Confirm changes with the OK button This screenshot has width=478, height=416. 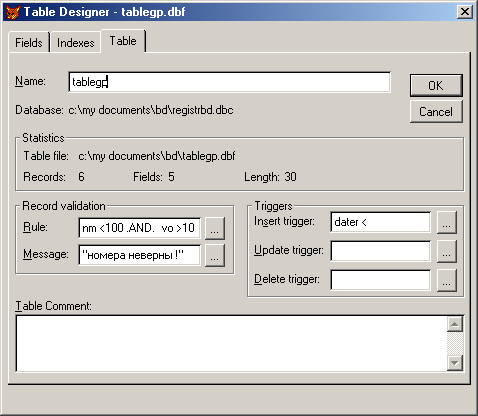coord(436,86)
